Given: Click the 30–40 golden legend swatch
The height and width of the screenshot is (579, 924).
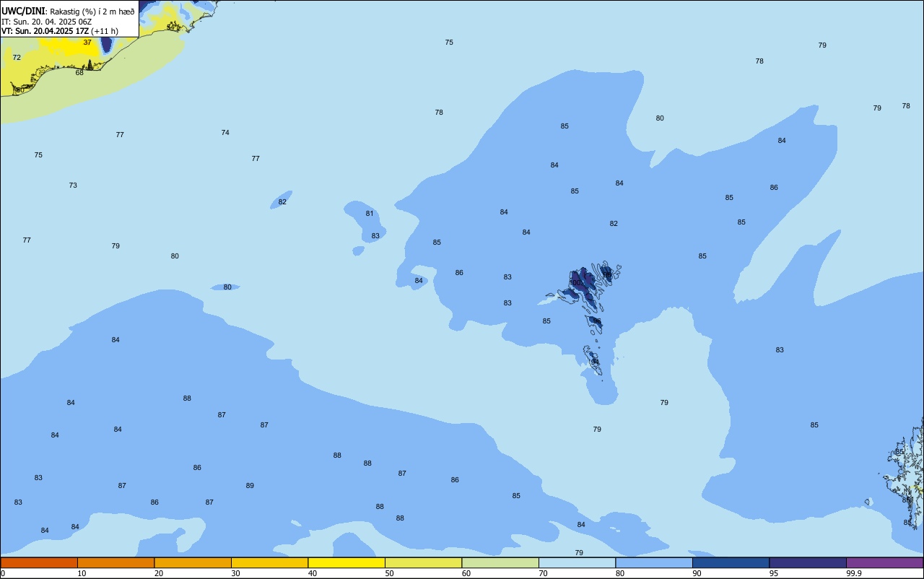Looking at the screenshot, I should coord(269,562).
